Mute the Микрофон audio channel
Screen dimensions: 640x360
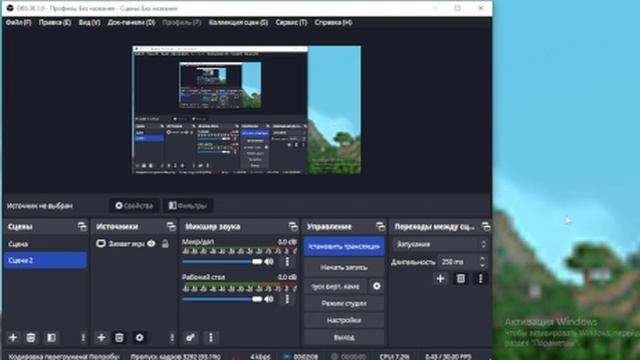click(x=269, y=262)
